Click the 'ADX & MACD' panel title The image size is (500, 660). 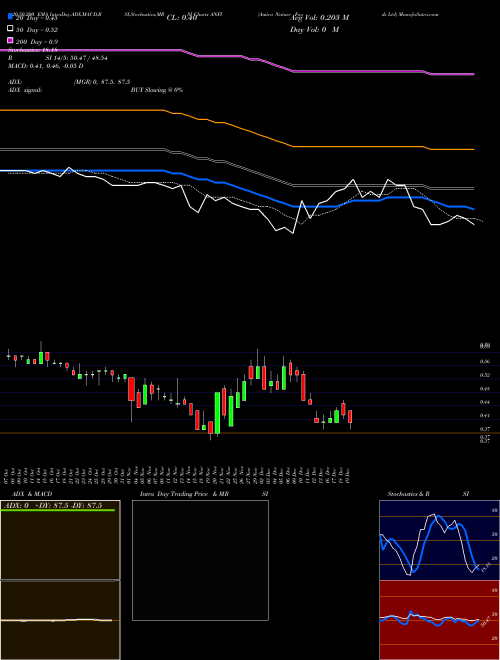click(32, 494)
